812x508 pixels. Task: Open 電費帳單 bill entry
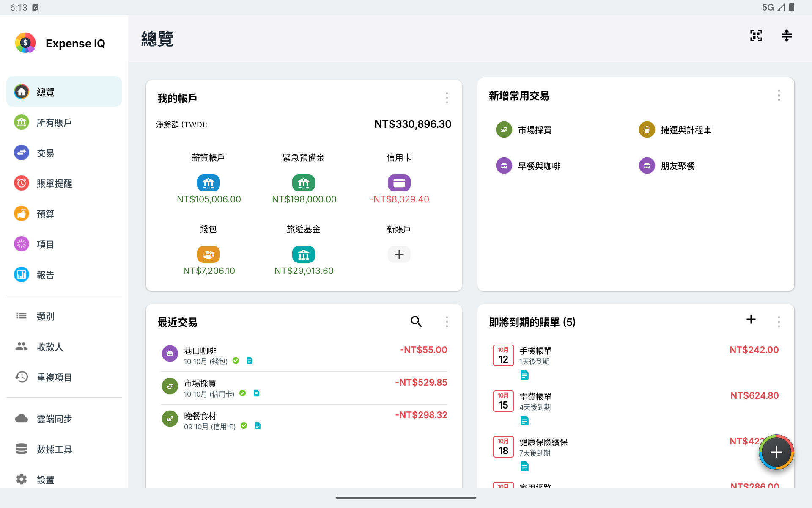[636, 408]
